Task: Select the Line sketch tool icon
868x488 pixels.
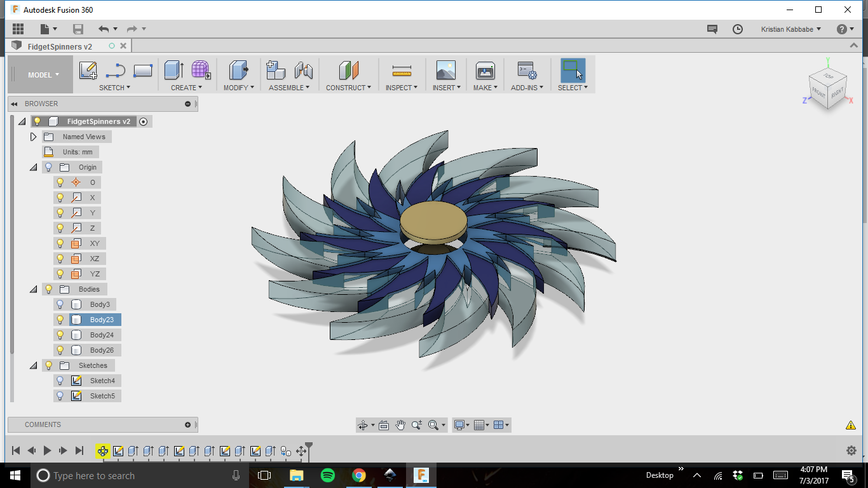Action: 115,70
